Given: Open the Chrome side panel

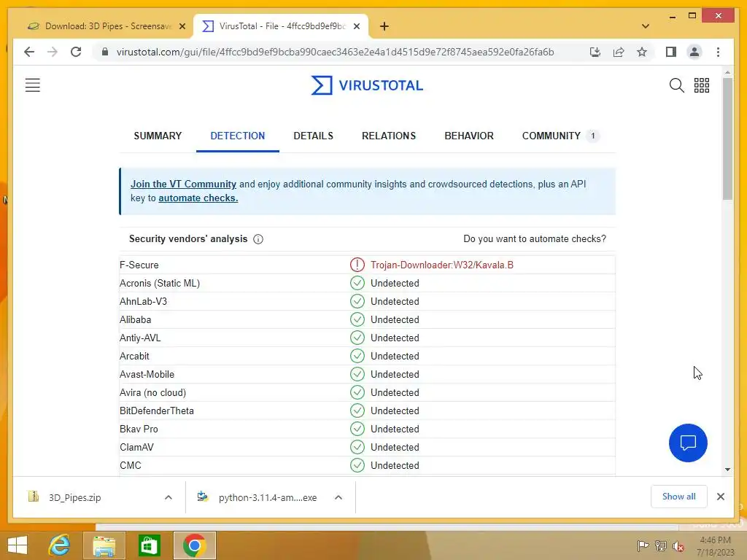Looking at the screenshot, I should [x=671, y=52].
